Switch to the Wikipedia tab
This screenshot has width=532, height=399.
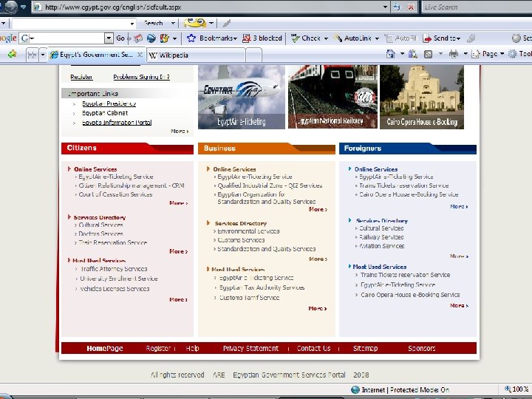click(196, 55)
